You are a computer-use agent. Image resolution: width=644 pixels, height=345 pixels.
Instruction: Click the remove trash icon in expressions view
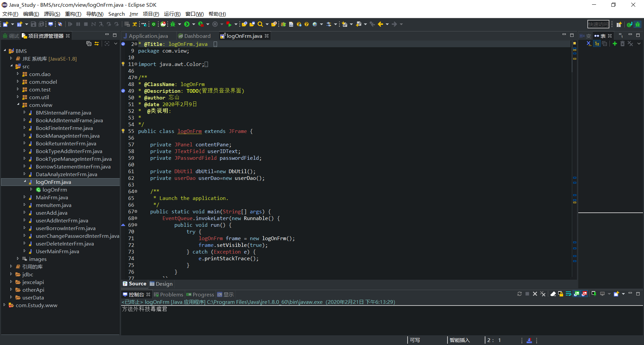[x=623, y=44]
